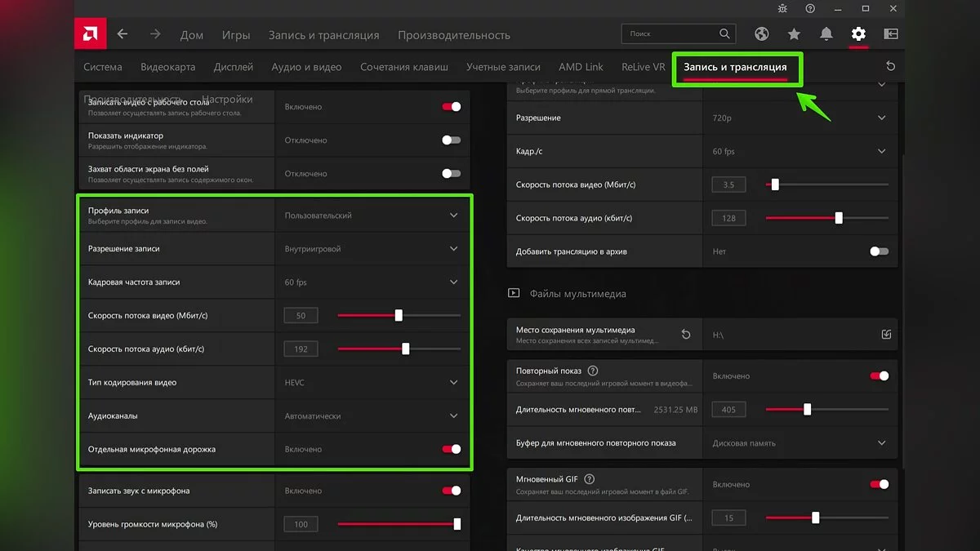Click help icon next to Повторный показ

pos(593,371)
